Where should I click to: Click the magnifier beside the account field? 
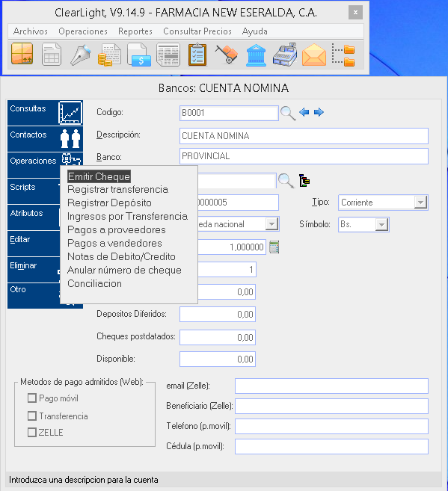pos(286,181)
